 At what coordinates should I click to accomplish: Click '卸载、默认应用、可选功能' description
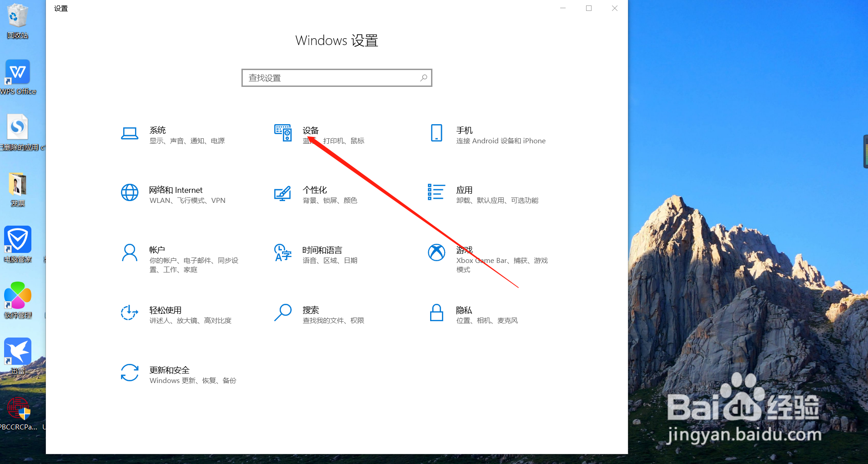tap(497, 201)
